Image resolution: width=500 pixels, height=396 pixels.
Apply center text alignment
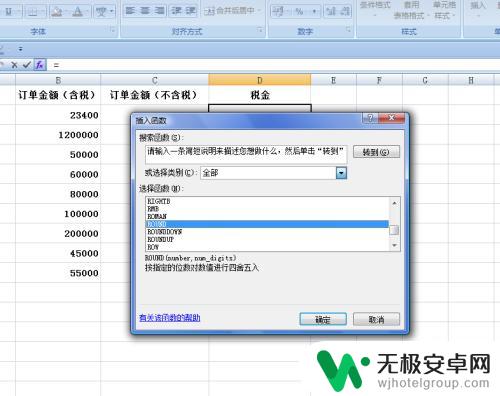[x=145, y=11]
